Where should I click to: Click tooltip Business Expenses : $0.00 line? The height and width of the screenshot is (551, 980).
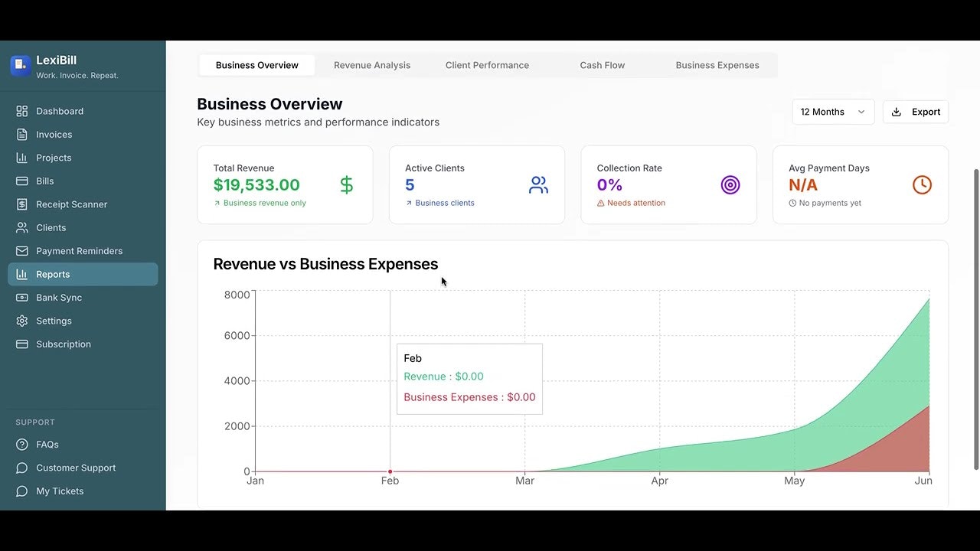(x=469, y=397)
